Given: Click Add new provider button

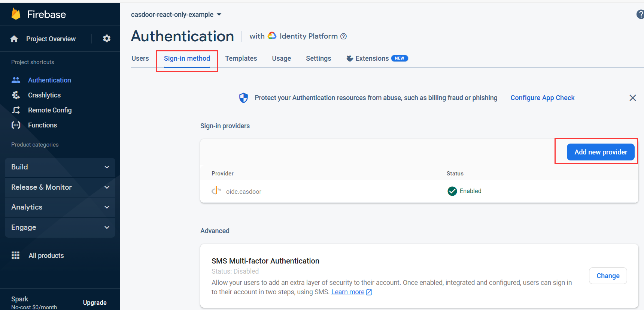Looking at the screenshot, I should point(601,152).
